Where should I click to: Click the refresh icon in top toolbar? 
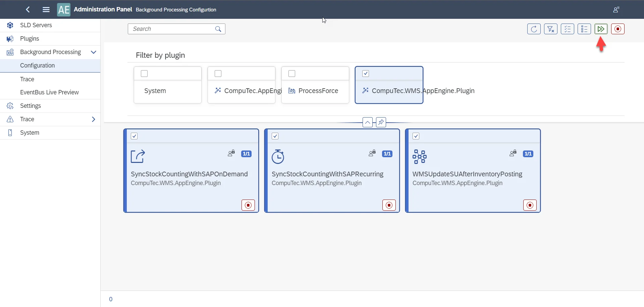click(x=534, y=29)
